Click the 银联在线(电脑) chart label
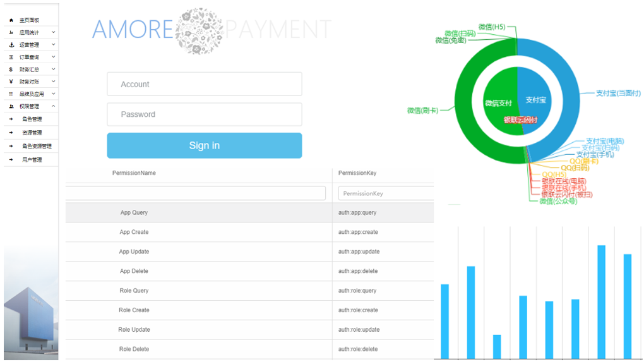This screenshot has height=364, width=644. 564,181
